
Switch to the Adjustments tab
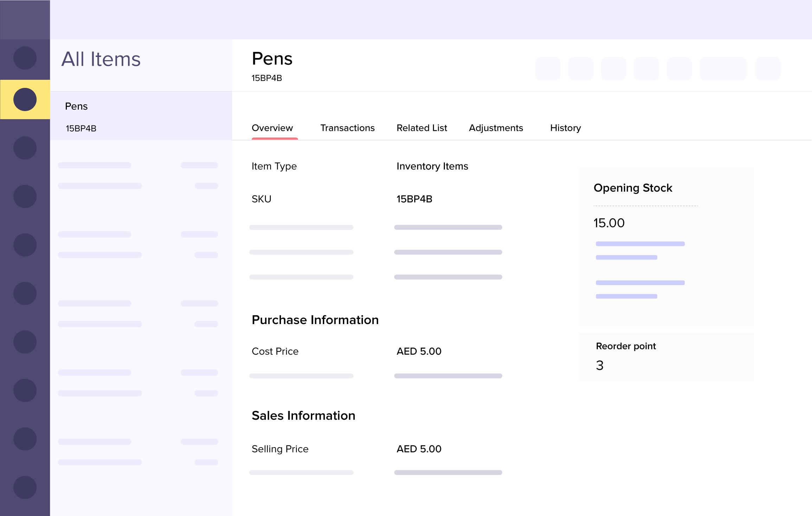click(496, 128)
